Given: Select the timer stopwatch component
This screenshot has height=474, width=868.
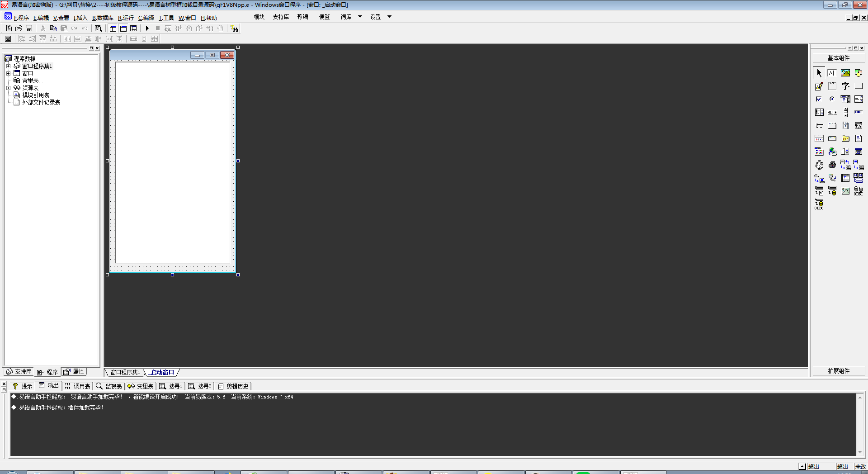Looking at the screenshot, I should pyautogui.click(x=819, y=165).
